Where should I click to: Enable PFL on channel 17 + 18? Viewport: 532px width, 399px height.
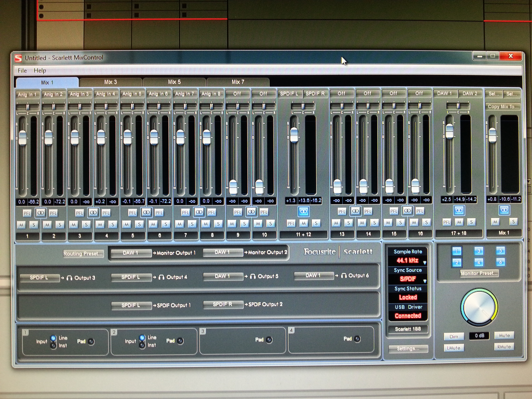(x=447, y=222)
